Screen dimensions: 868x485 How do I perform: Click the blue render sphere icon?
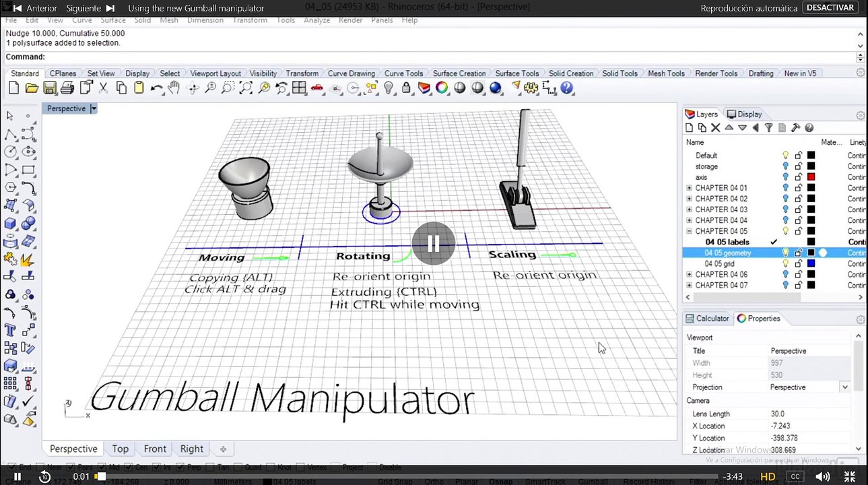[495, 88]
